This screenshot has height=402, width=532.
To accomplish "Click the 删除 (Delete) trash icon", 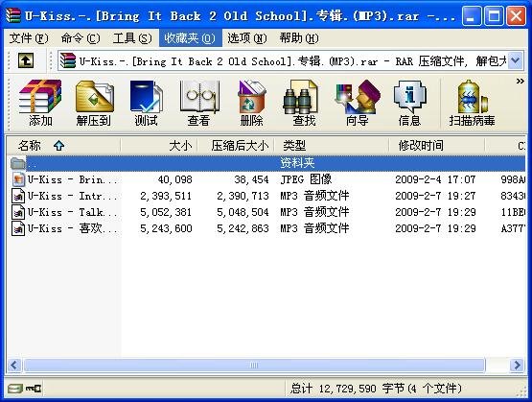I will 252,104.
